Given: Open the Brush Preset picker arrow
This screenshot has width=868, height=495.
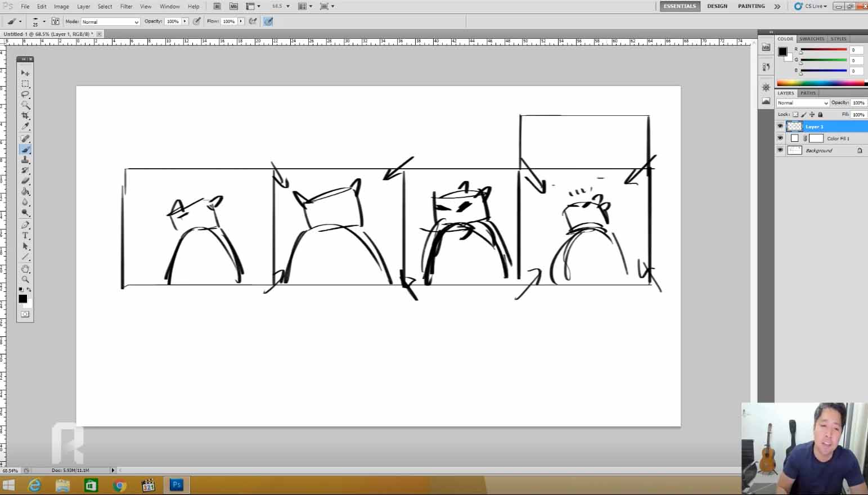Looking at the screenshot, I should pyautogui.click(x=44, y=21).
